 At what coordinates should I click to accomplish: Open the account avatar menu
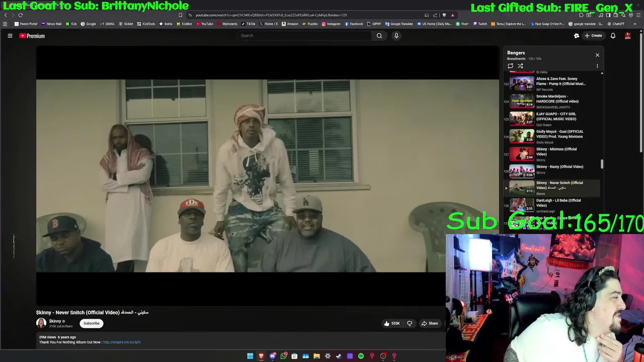point(627,36)
